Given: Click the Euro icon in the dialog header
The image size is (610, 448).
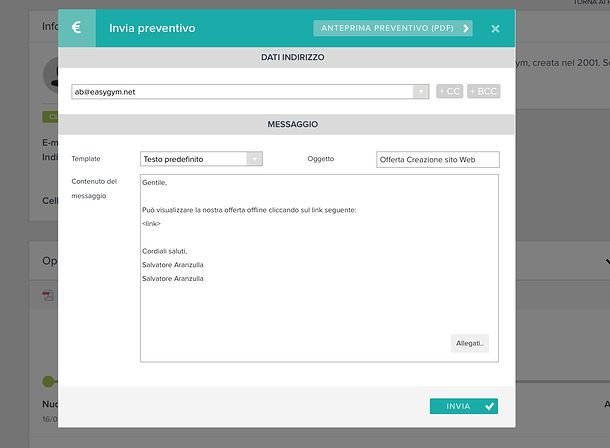Looking at the screenshot, I should point(77,28).
